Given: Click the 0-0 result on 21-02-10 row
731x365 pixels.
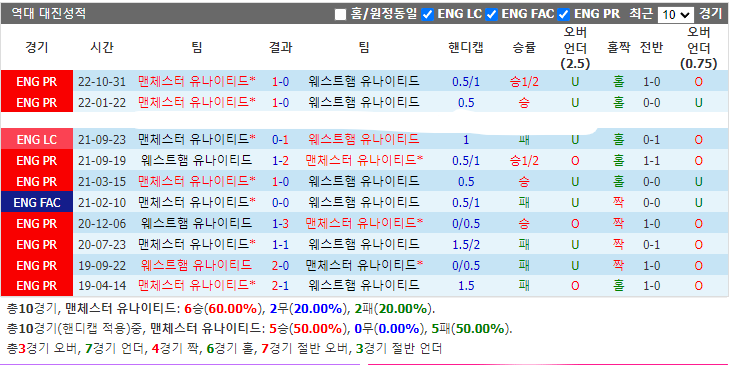Looking at the screenshot, I should (280, 202).
